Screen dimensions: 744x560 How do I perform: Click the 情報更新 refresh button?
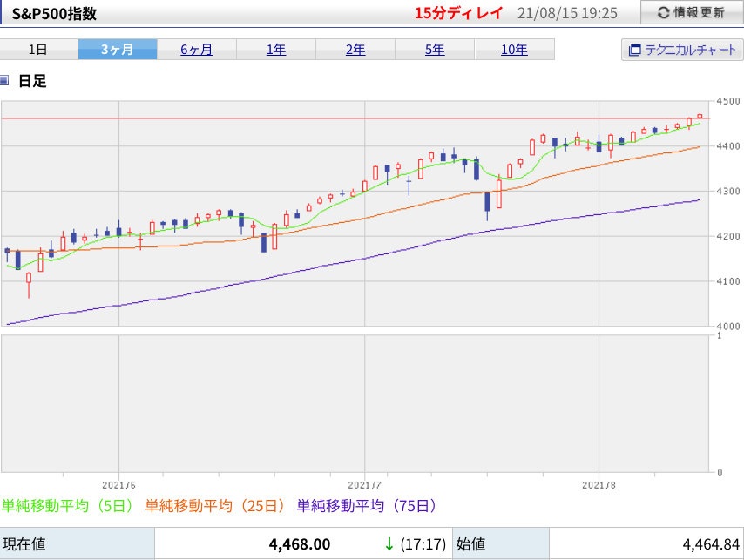point(692,12)
